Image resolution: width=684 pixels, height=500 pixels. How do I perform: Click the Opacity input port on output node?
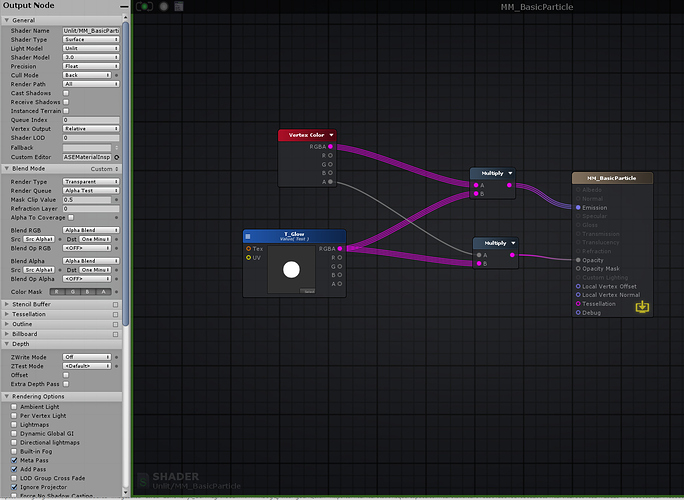point(578,260)
